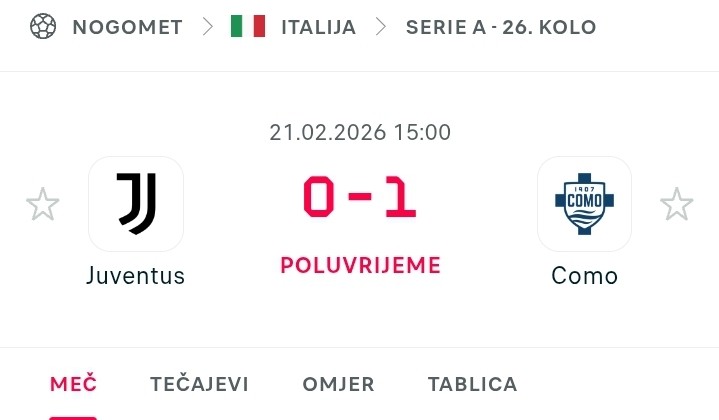
Task: Open the NOGOMET breadcrumb link
Action: (x=127, y=27)
